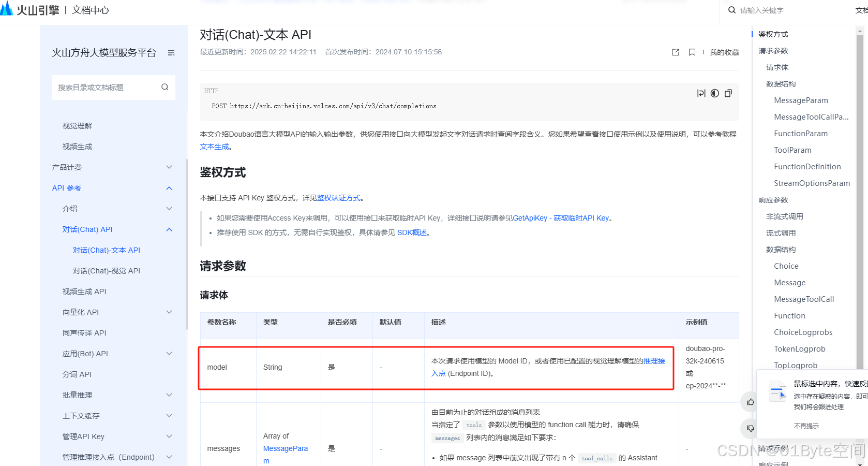Screen dimensions: 868x466
Task: Click the 推理接入点 link in model row
Action: click(548, 367)
